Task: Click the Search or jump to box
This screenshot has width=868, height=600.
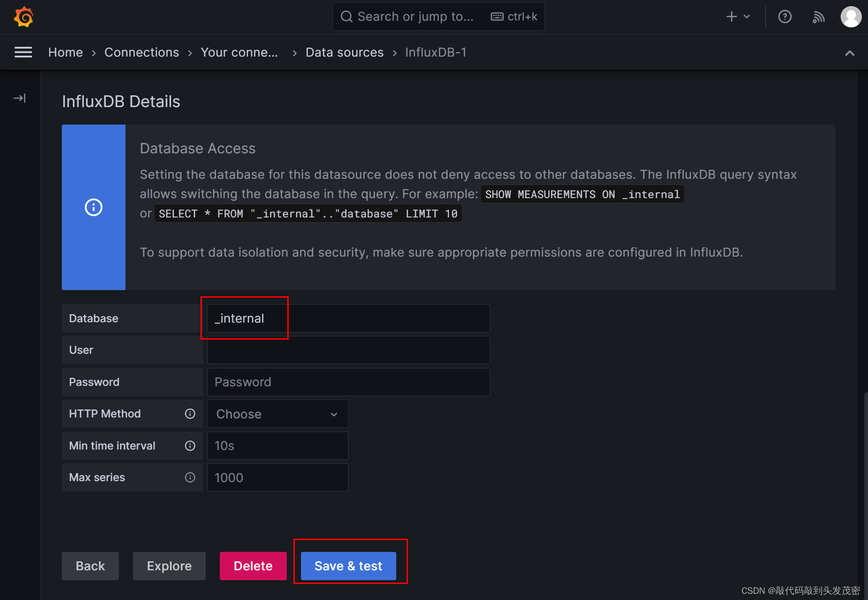Action: pyautogui.click(x=438, y=17)
